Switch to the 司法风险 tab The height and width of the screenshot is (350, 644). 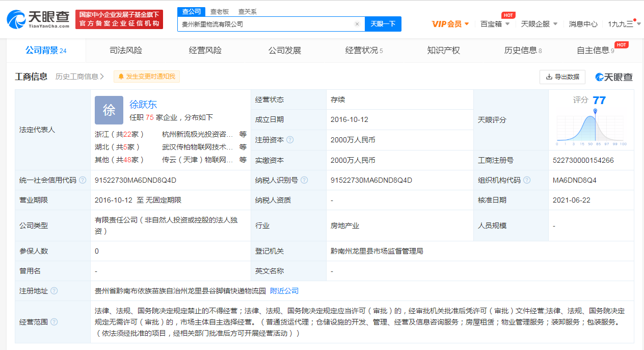click(x=126, y=51)
